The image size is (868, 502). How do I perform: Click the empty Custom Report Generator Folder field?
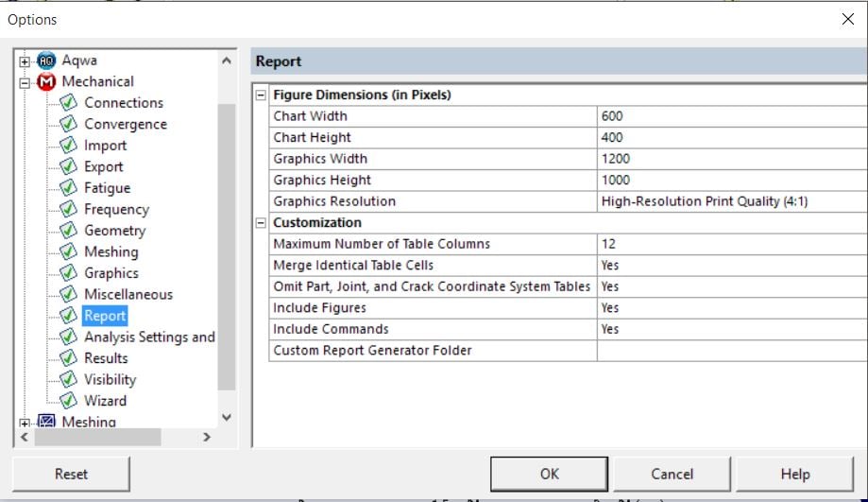pos(732,351)
